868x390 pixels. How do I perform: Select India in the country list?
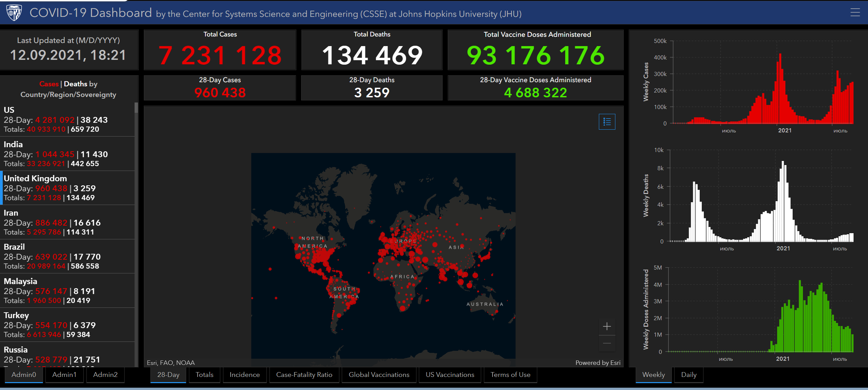tap(67, 154)
